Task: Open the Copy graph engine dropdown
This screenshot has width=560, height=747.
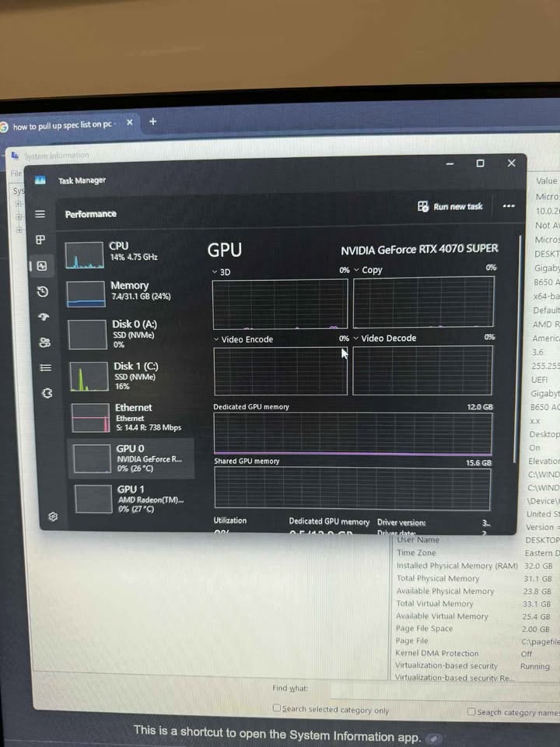Action: (356, 270)
